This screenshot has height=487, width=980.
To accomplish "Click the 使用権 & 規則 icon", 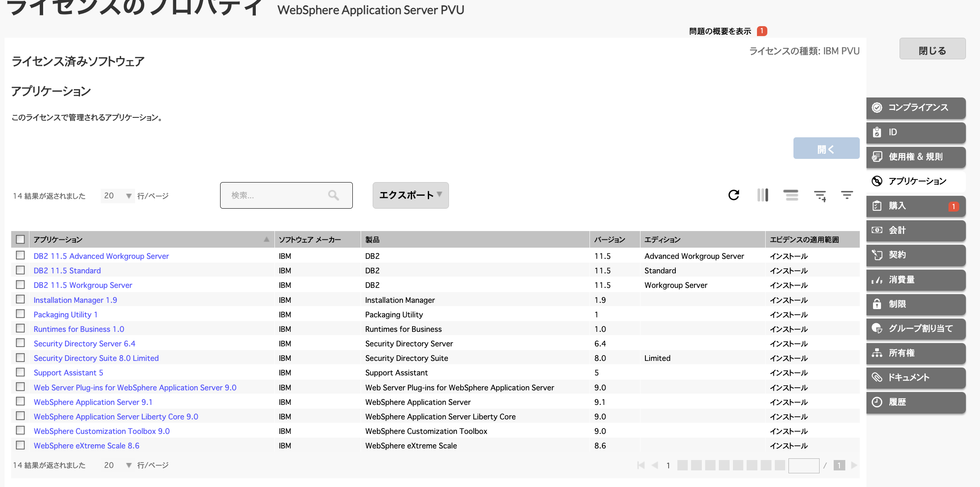I will 877,157.
